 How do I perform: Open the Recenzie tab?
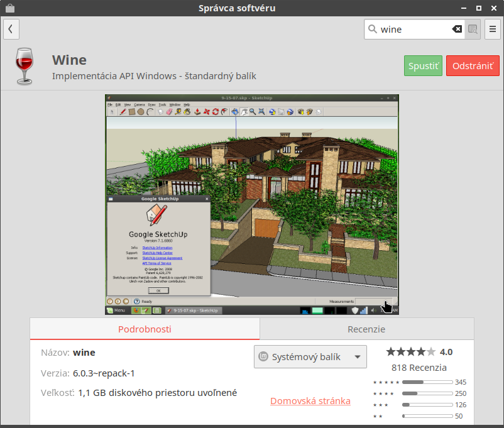366,329
